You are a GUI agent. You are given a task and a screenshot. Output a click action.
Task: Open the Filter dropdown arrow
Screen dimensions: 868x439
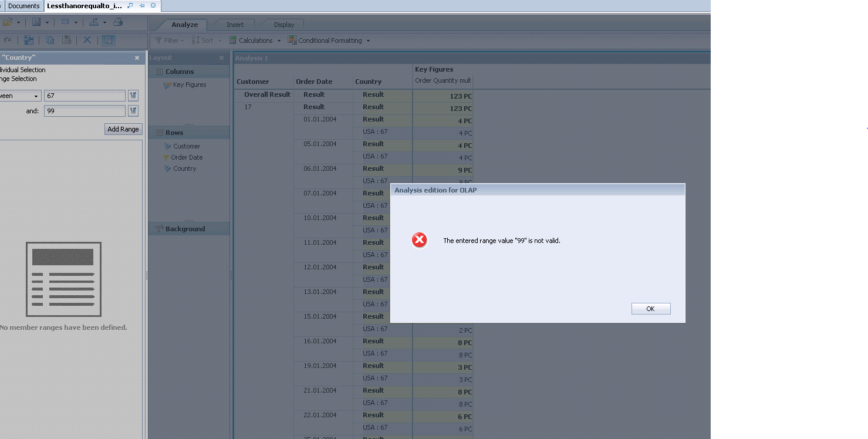coord(183,40)
